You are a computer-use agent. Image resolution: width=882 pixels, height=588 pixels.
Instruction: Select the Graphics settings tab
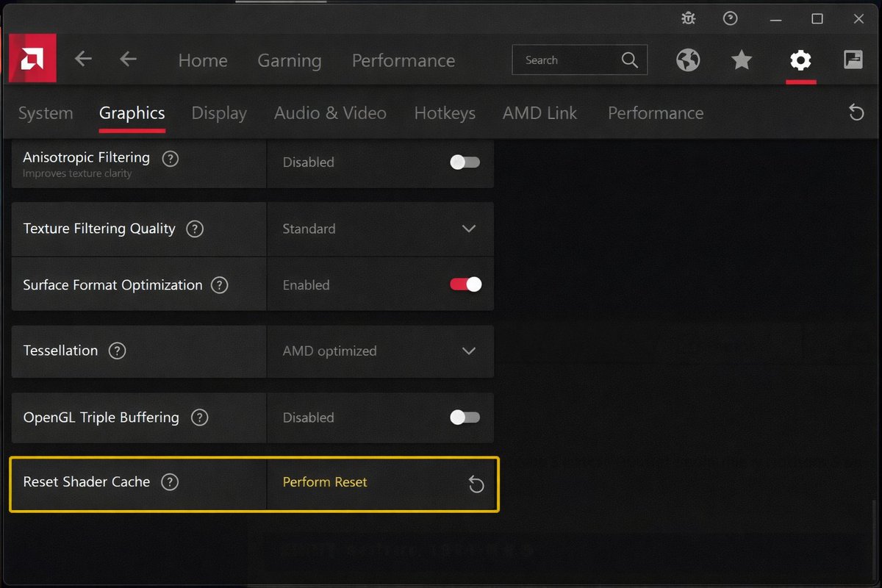click(x=132, y=113)
